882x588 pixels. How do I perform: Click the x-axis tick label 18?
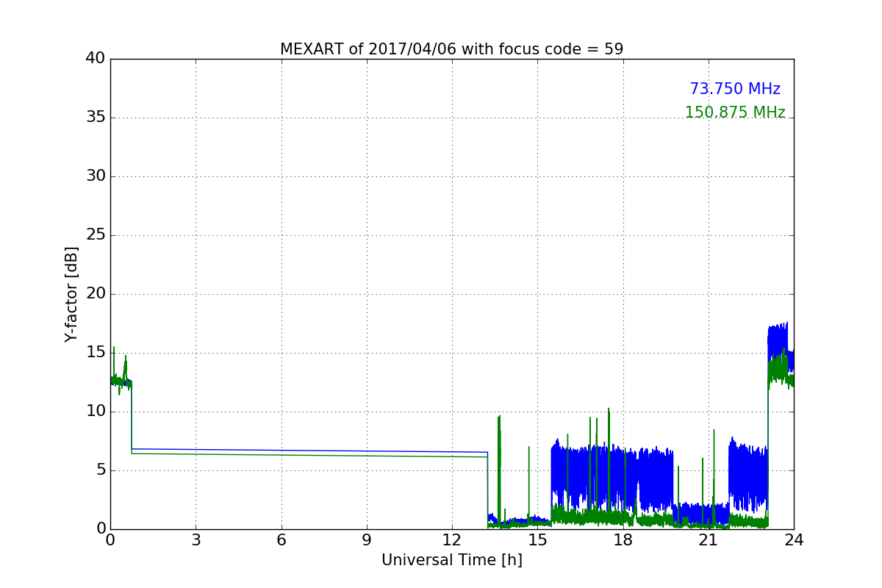point(623,539)
